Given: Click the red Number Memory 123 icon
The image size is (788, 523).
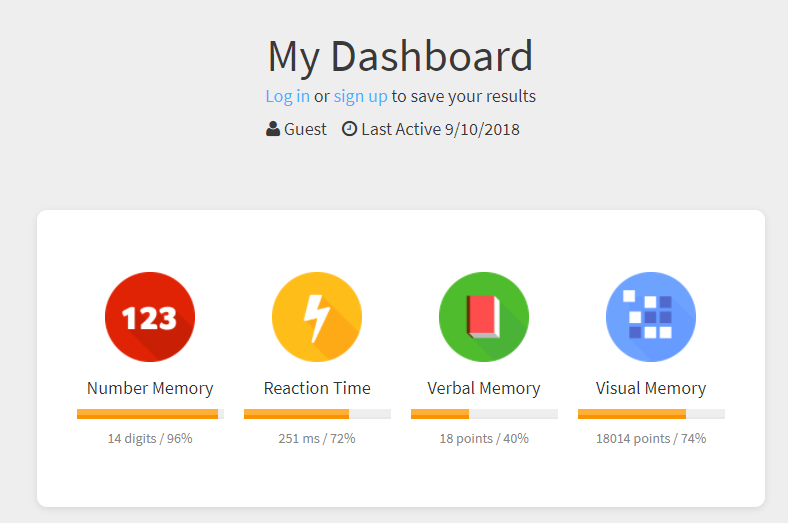Looking at the screenshot, I should 150,317.
